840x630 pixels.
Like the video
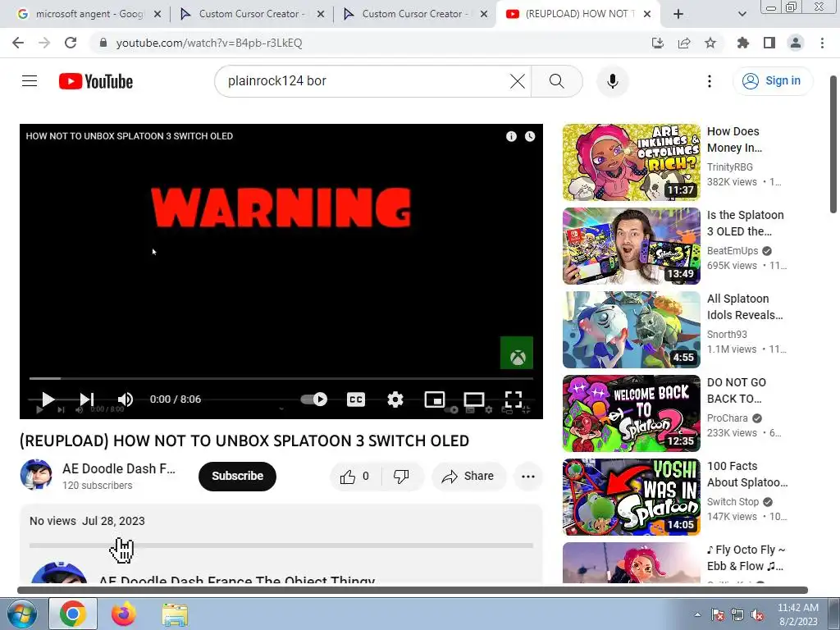pos(355,477)
